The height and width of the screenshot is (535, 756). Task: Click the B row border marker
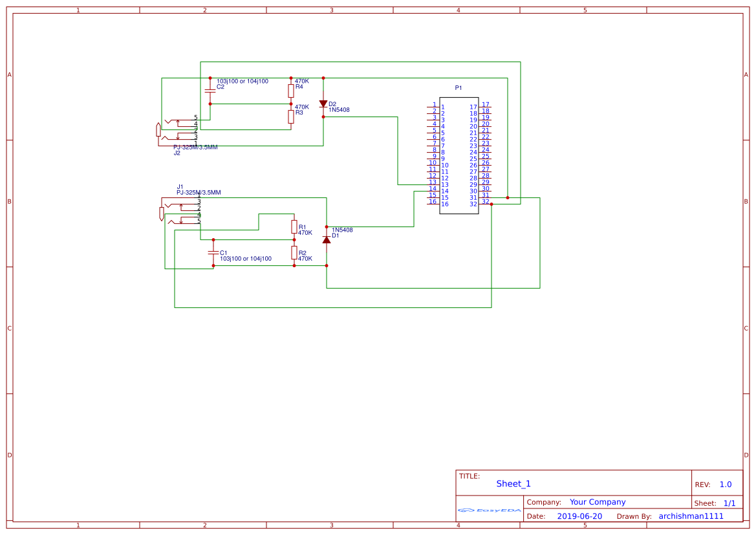pyautogui.click(x=8, y=201)
